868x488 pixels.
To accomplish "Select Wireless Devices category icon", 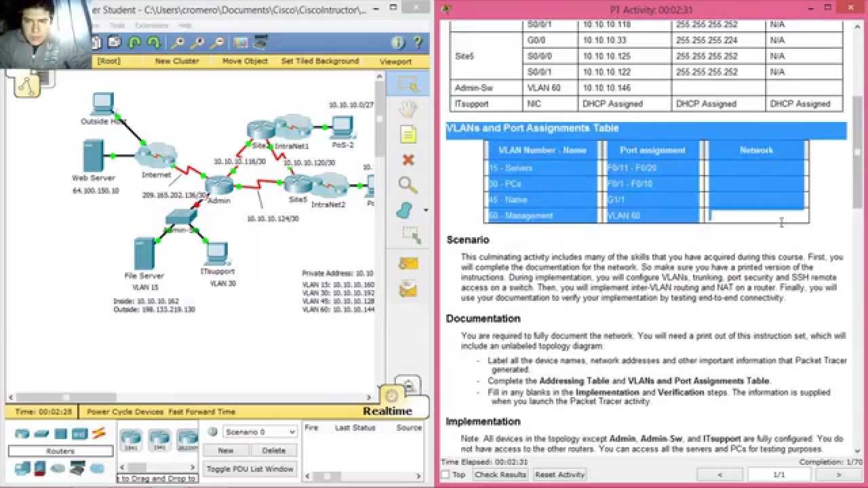I will (x=79, y=434).
